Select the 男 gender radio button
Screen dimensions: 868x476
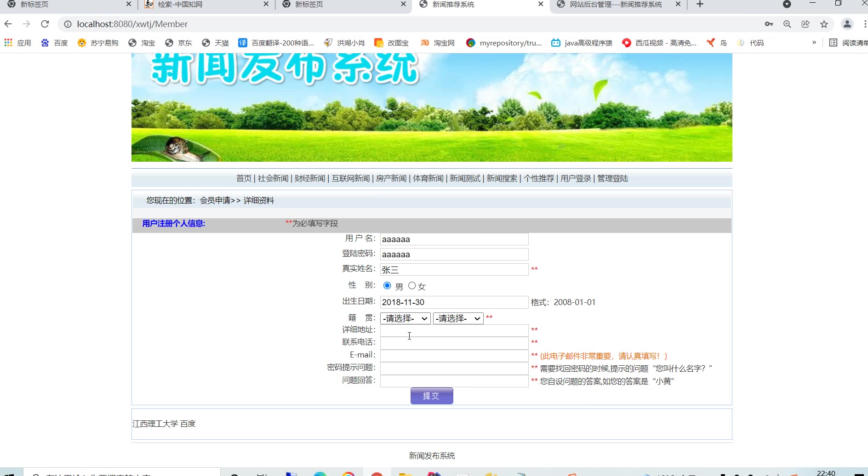click(387, 286)
